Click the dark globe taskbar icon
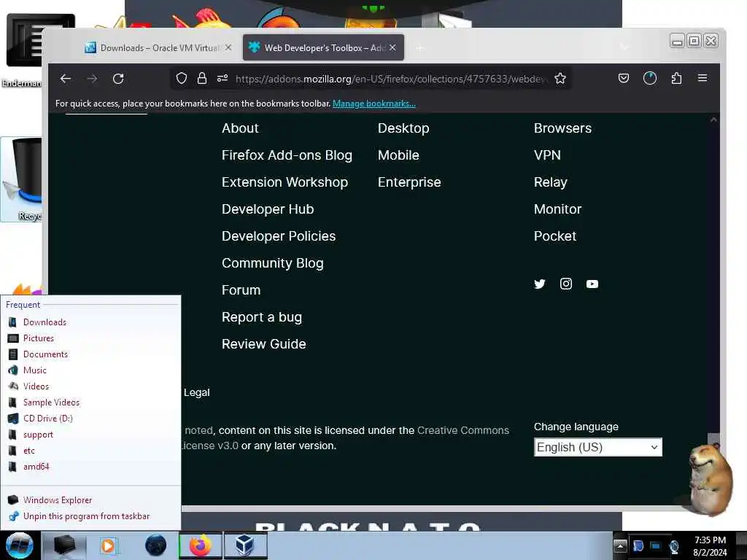The image size is (747, 560). coord(156,545)
